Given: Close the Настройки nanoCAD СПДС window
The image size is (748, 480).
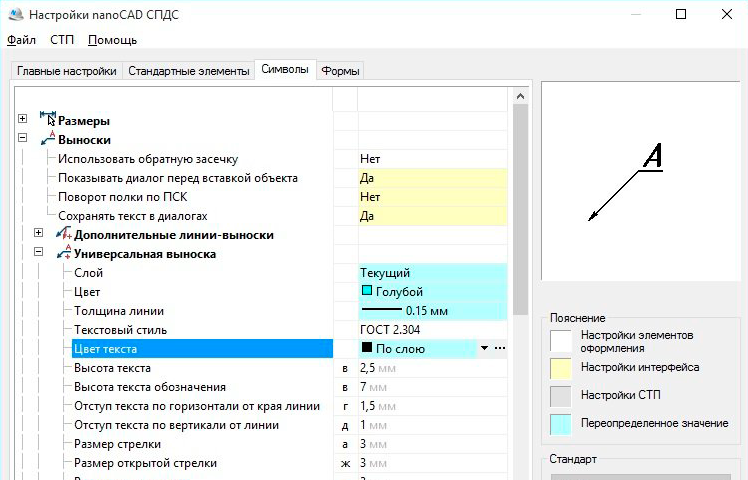Looking at the screenshot, I should click(727, 14).
